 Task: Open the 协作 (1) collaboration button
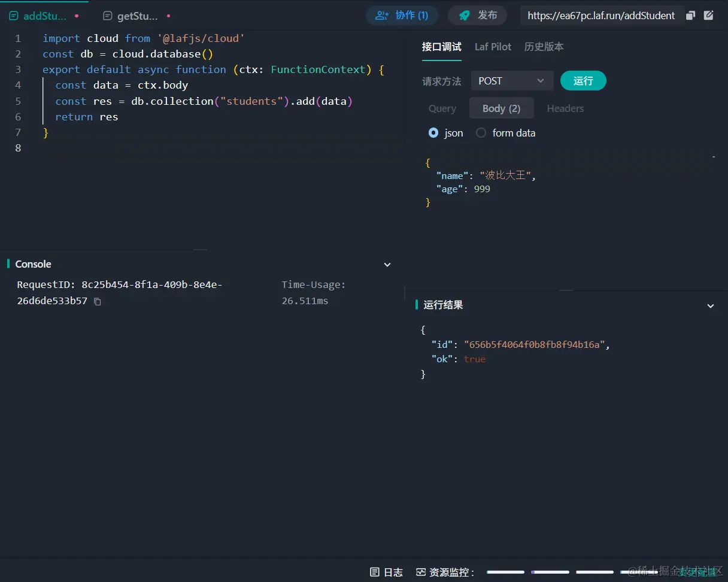402,16
